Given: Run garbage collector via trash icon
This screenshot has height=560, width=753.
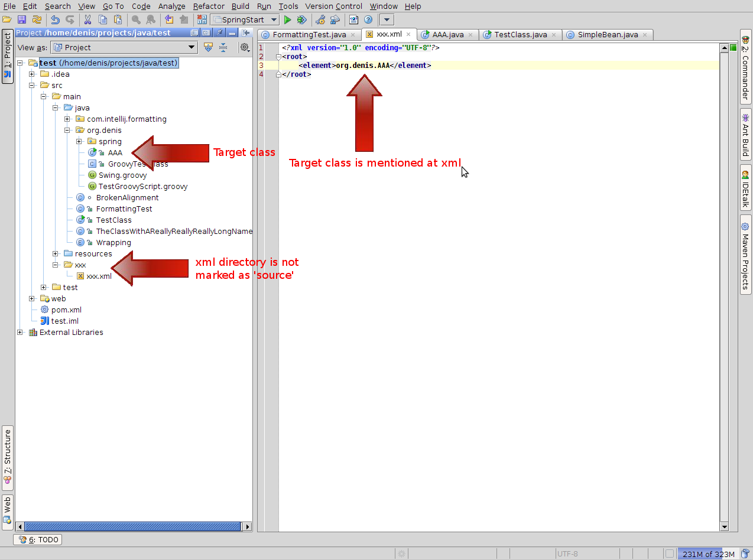Looking at the screenshot, I should tap(745, 554).
